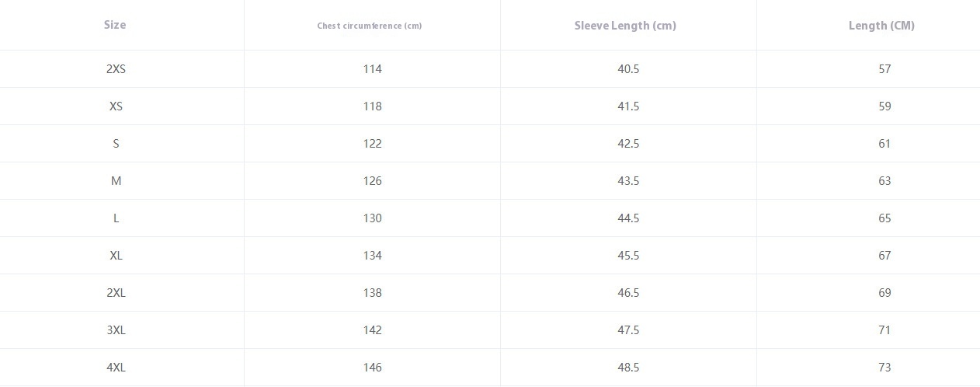Select sleeve length value 48.5
The image size is (980, 387).
628,368
